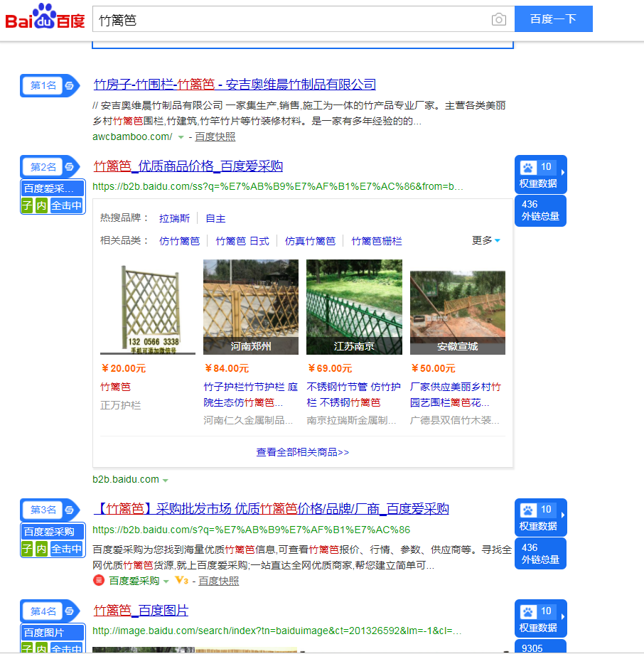644x654 pixels.
Task: Open result 【竹篱笆】采购批发市场
Action: tap(271, 509)
